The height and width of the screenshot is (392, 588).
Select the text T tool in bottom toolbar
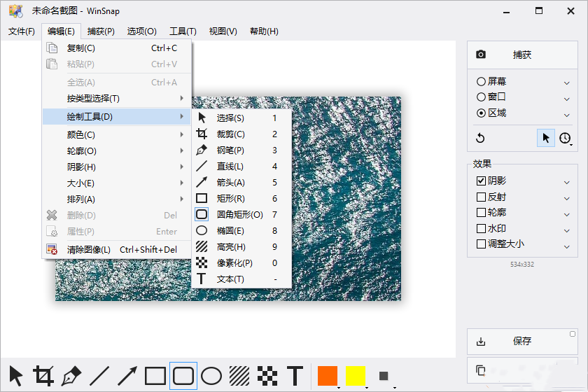295,376
